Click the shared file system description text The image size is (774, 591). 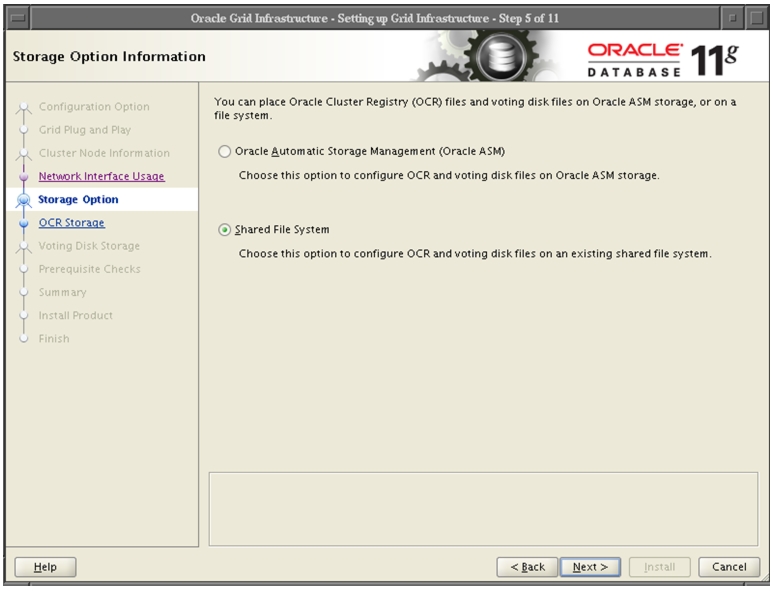[475, 254]
